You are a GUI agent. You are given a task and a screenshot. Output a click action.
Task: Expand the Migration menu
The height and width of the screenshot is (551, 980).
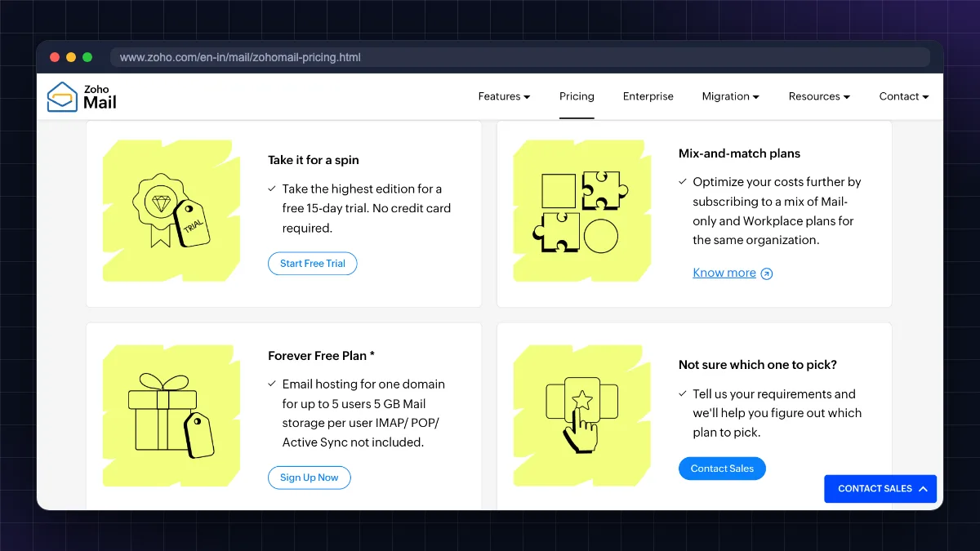tap(731, 96)
